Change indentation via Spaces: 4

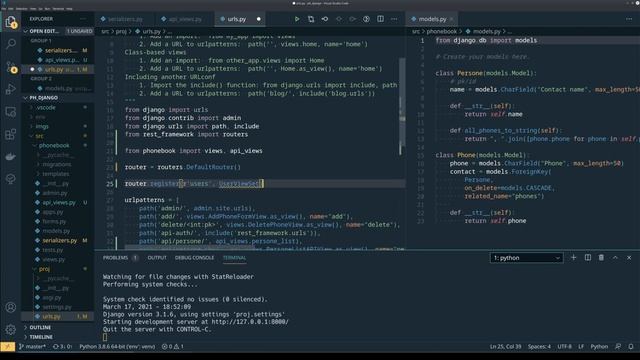539,347
